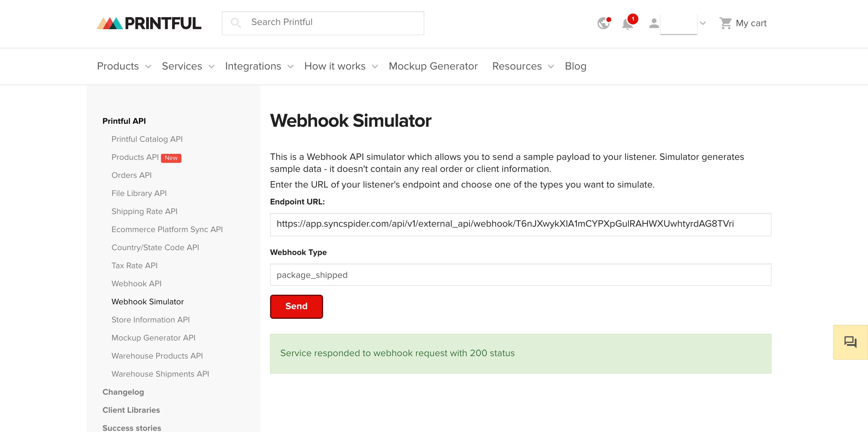Open the globe language/region icon
868x432 pixels.
(603, 23)
